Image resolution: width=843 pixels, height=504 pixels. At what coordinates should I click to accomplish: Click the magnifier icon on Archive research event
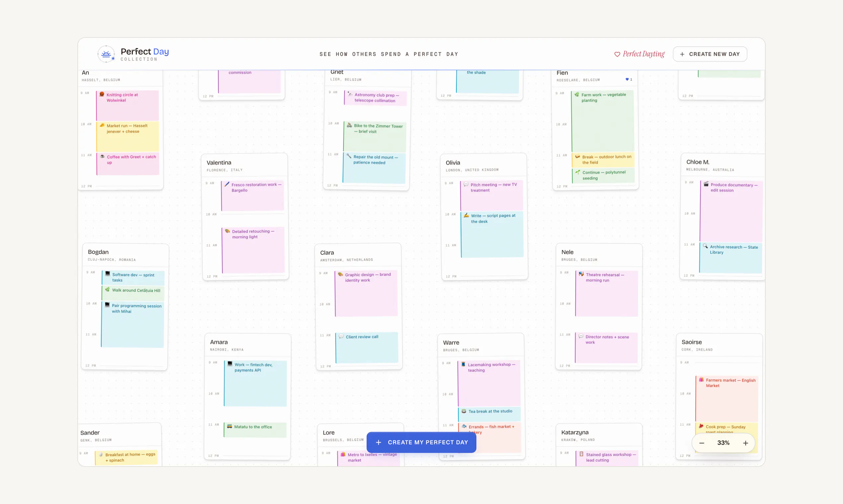click(x=705, y=246)
